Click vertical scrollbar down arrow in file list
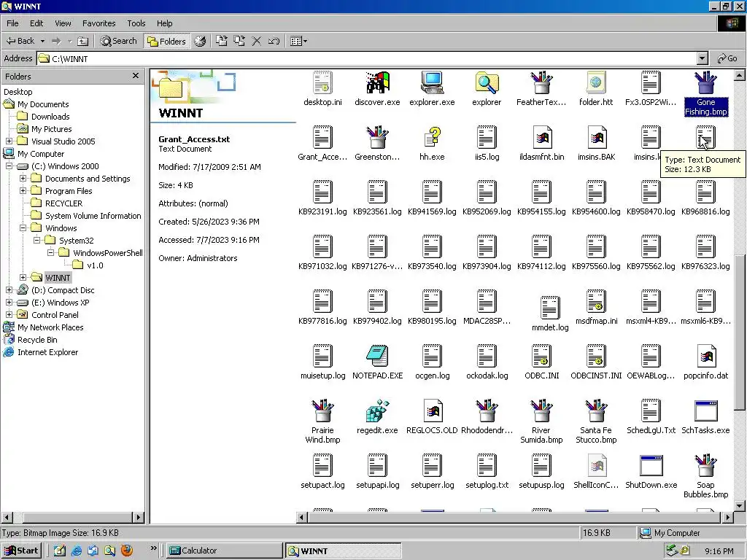This screenshot has height=560, width=747. click(740, 506)
